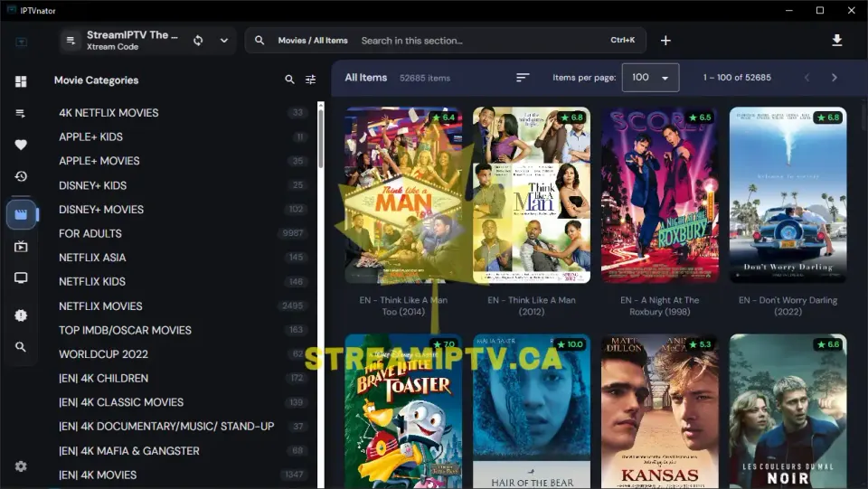The height and width of the screenshot is (489, 868).
Task: Go to previous page of items
Action: pyautogui.click(x=807, y=78)
